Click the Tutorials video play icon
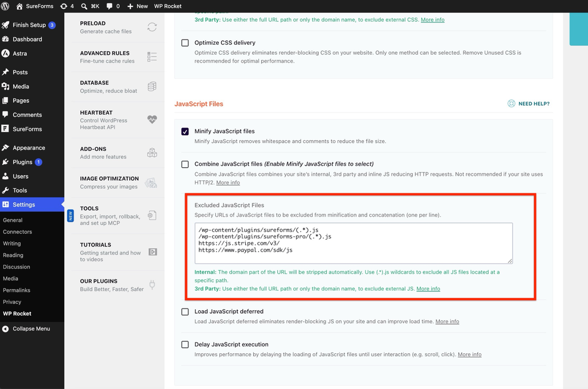The height and width of the screenshot is (389, 588). (153, 252)
